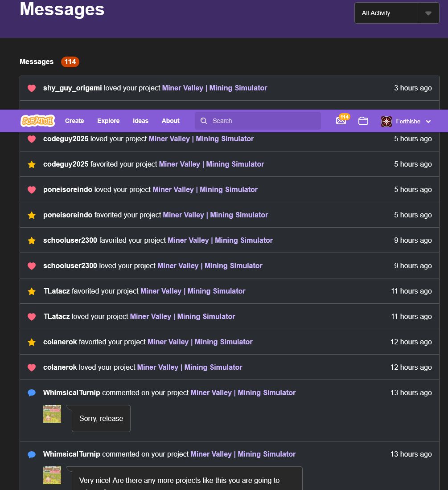Open the Ideas menu item
Screen dimensions: 448x490
pos(140,121)
